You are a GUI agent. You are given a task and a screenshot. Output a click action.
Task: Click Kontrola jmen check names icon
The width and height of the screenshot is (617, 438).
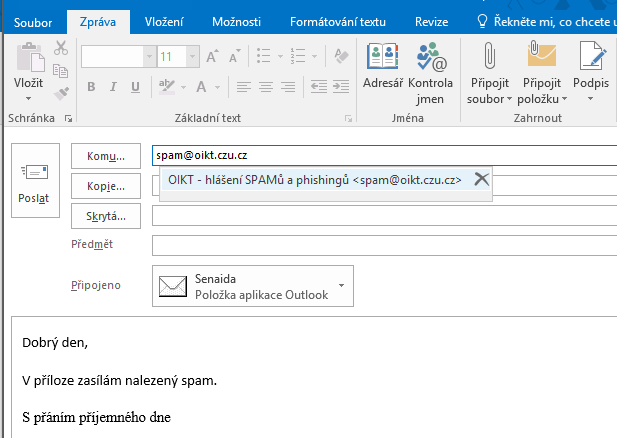click(432, 56)
